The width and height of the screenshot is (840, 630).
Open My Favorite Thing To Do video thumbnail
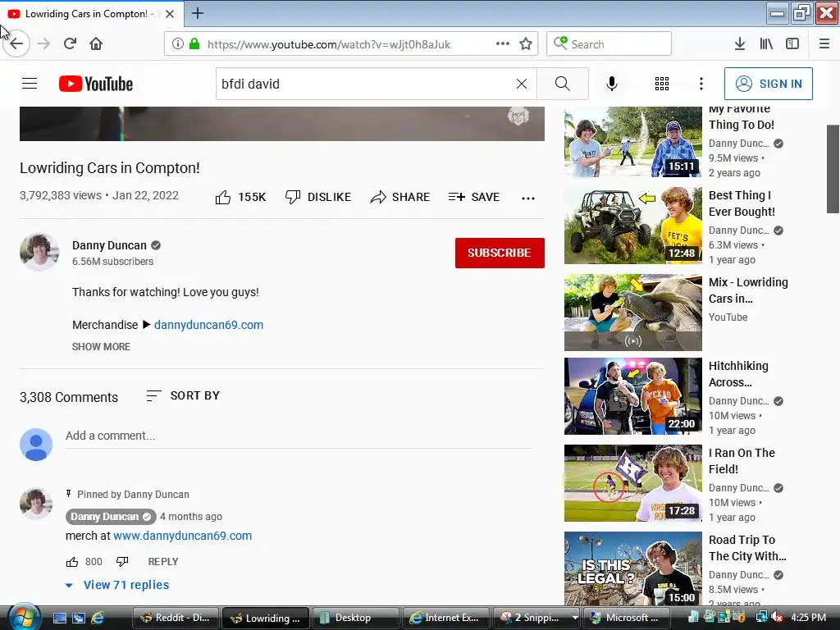(632, 141)
